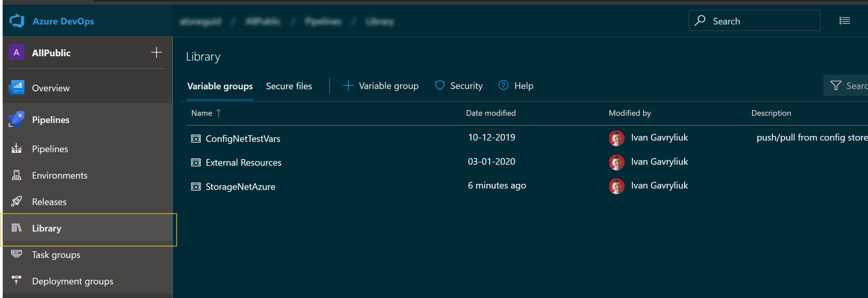Screen dimensions: 868x298
Task: Click the Library books icon
Action: click(17, 228)
